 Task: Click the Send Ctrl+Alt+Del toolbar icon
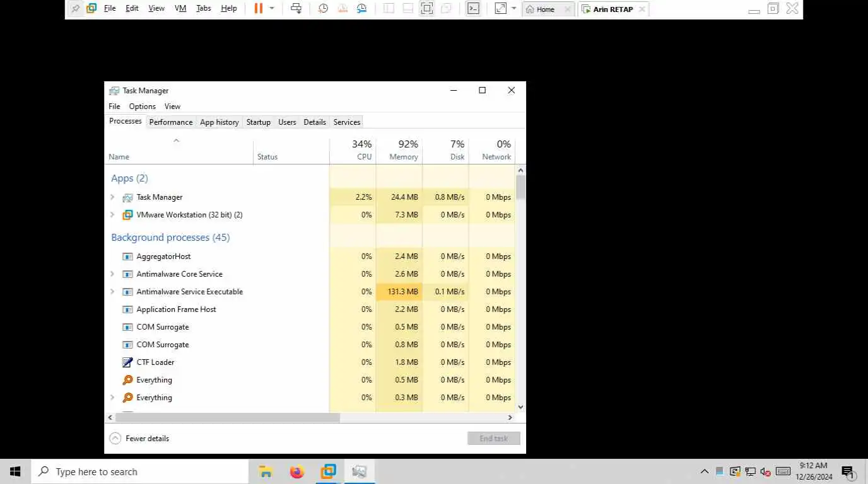click(x=296, y=9)
